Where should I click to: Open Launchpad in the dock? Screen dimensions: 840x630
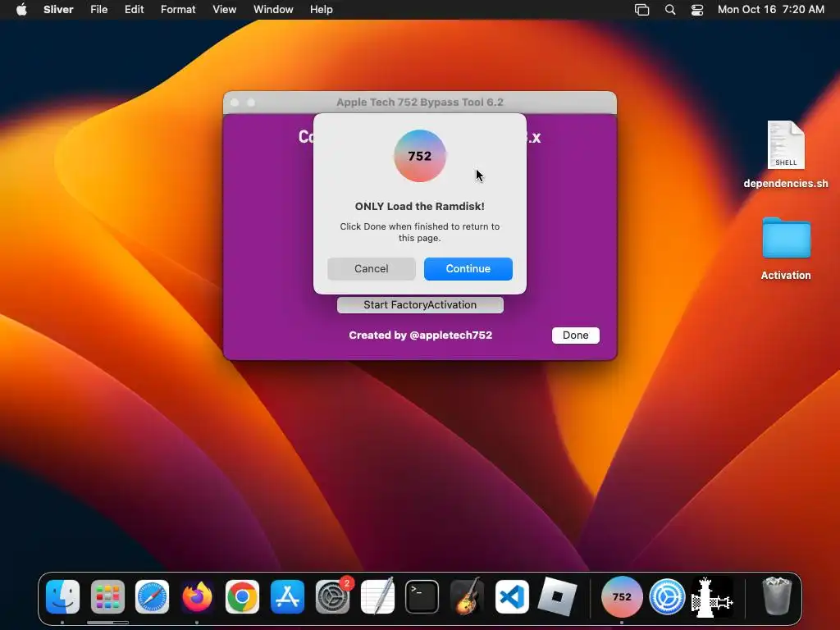pyautogui.click(x=107, y=597)
